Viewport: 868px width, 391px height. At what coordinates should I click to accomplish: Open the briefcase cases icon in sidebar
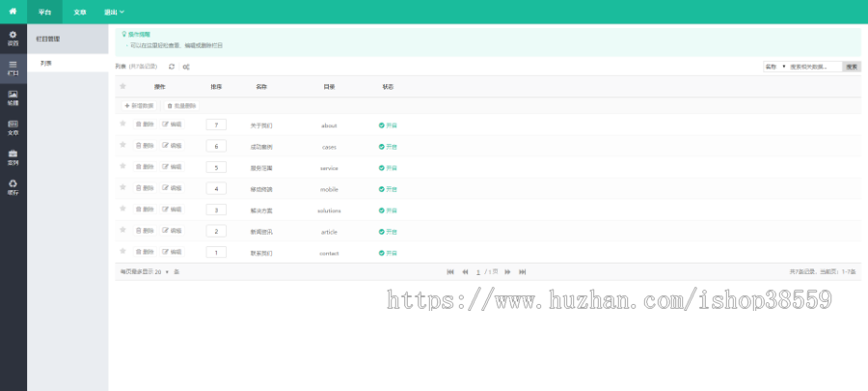(14, 157)
